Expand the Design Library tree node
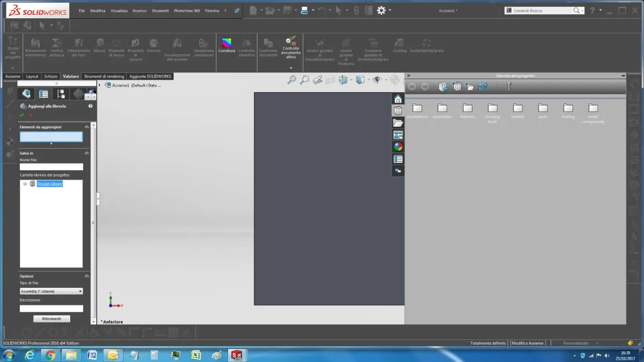644x362 pixels. (25, 184)
